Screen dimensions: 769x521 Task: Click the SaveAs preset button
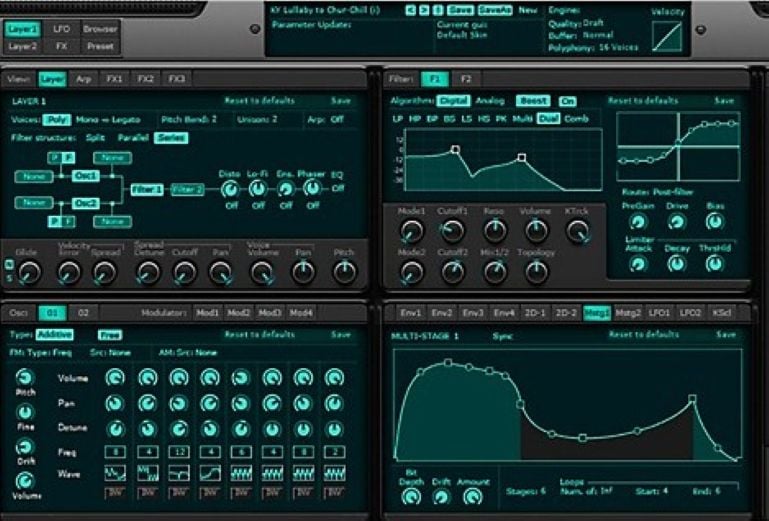pos(494,10)
